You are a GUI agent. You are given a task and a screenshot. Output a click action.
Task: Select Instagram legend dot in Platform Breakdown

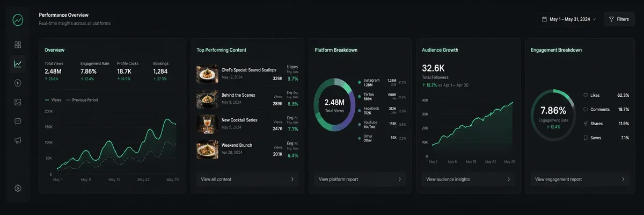(x=359, y=82)
